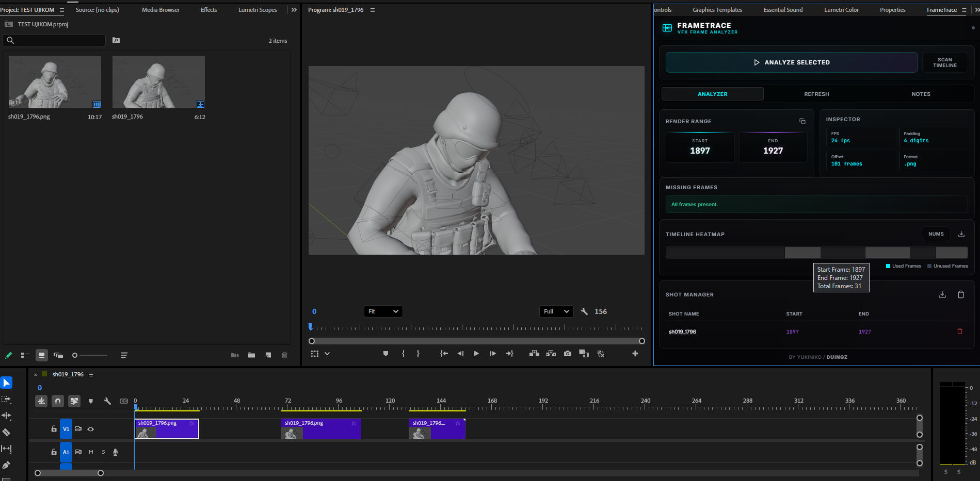Click the SCAN TIMELINE button

pos(945,62)
